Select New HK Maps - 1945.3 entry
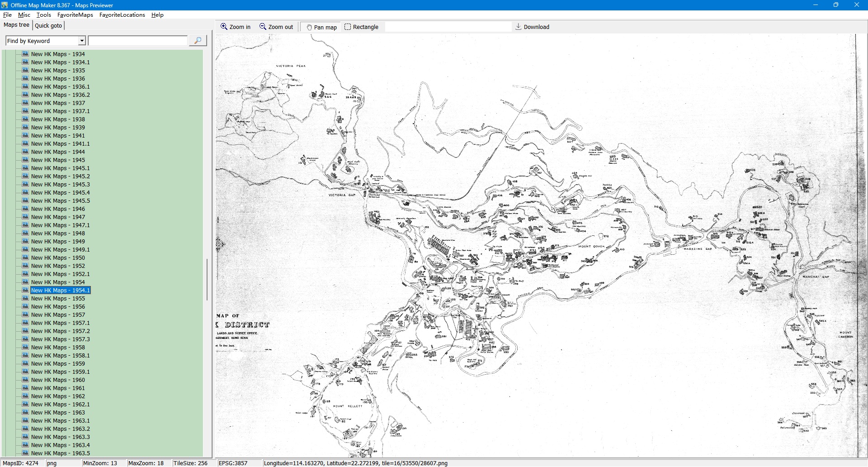868x467 pixels. click(60, 185)
